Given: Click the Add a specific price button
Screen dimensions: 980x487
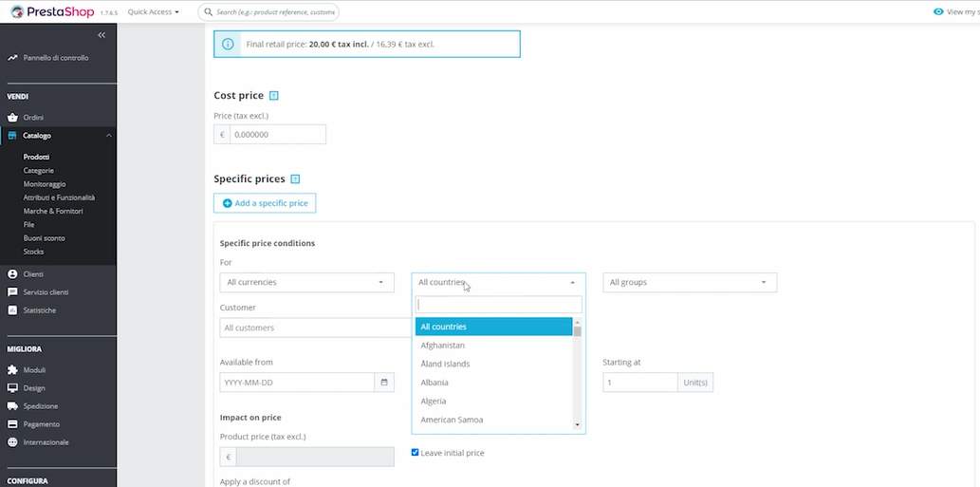Looking at the screenshot, I should pos(265,203).
